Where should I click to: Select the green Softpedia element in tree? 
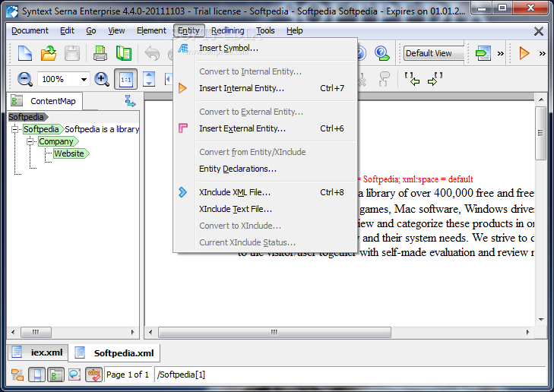[43, 129]
